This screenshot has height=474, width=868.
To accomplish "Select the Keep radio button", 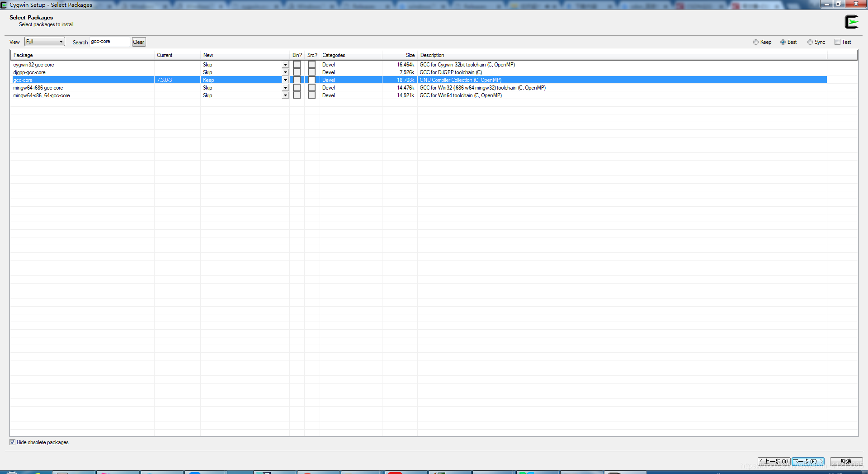I will 762,42.
